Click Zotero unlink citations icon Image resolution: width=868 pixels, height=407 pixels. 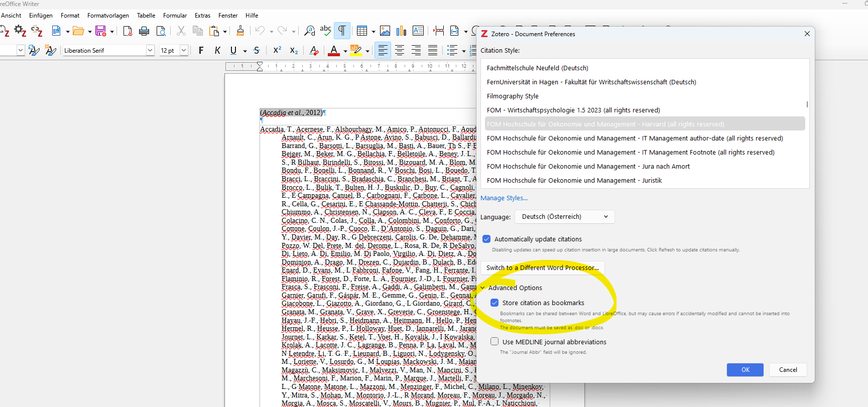coord(37,31)
